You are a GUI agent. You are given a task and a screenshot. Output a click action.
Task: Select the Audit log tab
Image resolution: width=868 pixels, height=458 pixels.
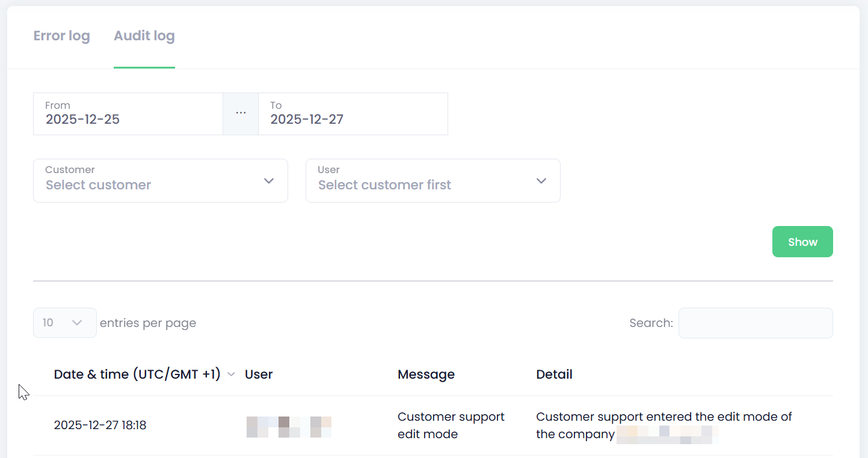click(144, 36)
